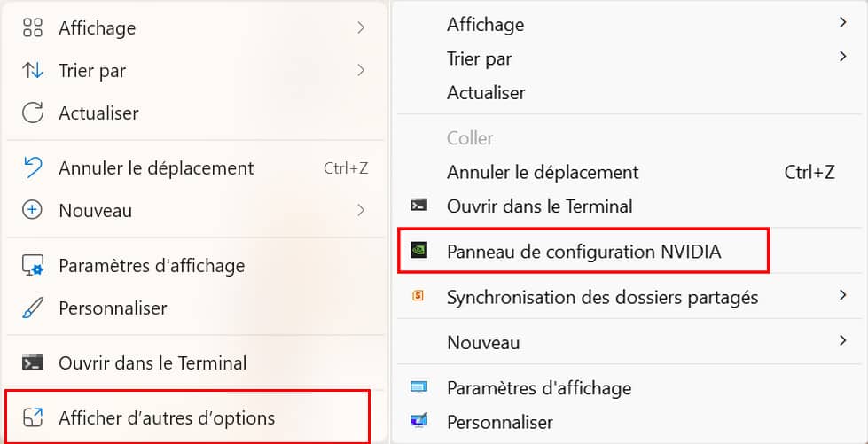The image size is (868, 444).
Task: Expand the Nouveau submenu arrow in right menu
Action: point(843,341)
